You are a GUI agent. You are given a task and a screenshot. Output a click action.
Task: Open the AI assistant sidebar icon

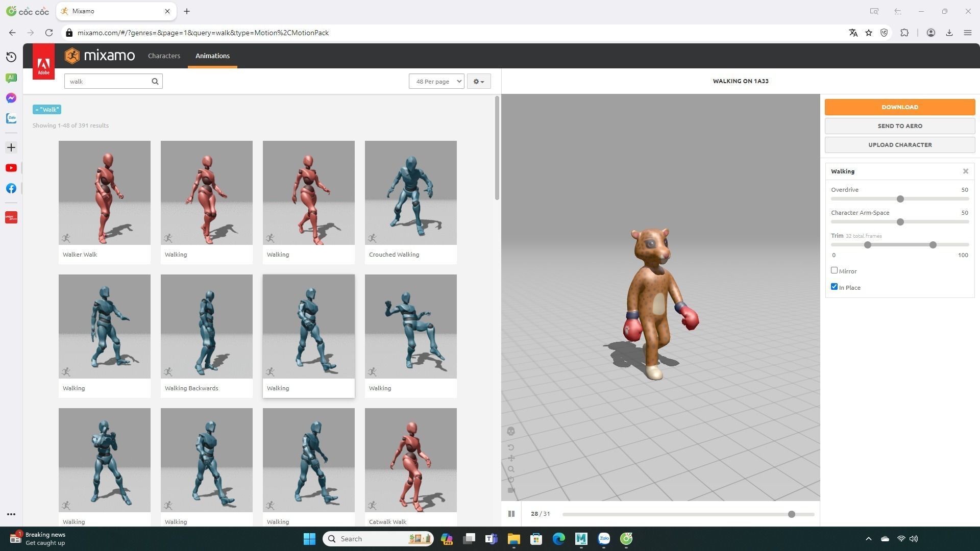point(11,78)
